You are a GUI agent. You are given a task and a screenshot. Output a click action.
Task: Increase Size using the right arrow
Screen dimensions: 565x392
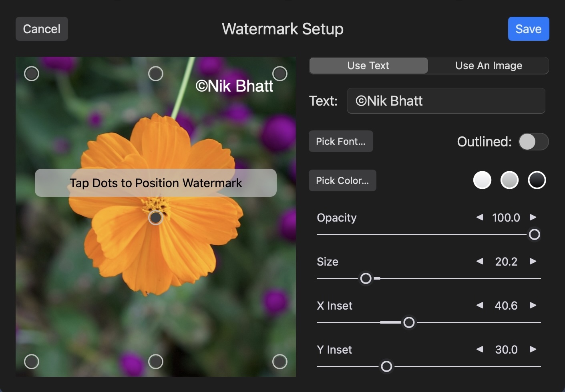533,261
